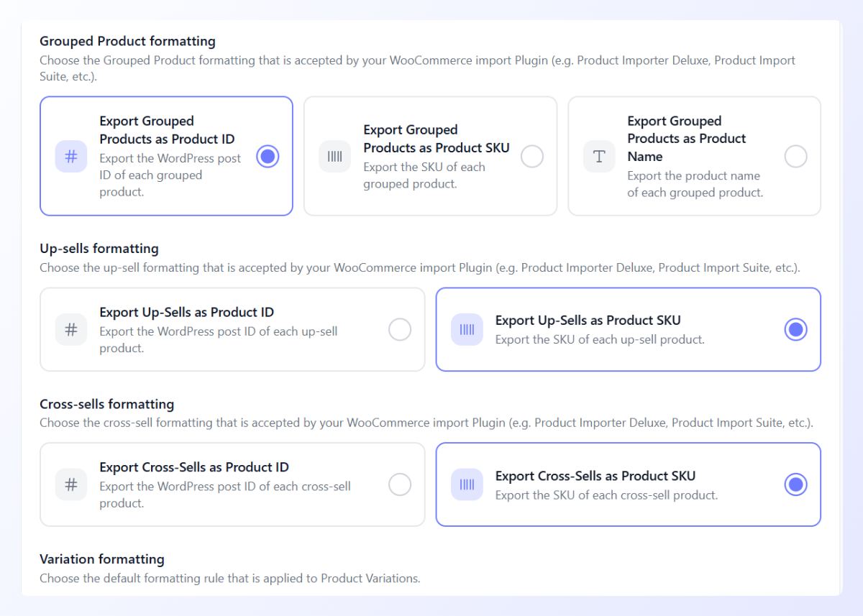Select radio for Grouped Products as Product SKU
The image size is (863, 616).
coord(531,157)
